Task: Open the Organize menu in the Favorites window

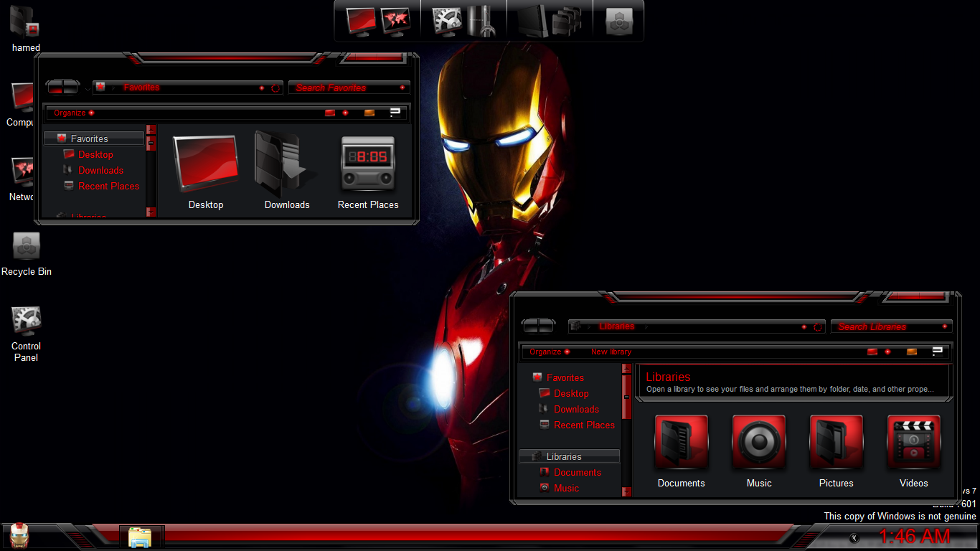Action: click(74, 113)
